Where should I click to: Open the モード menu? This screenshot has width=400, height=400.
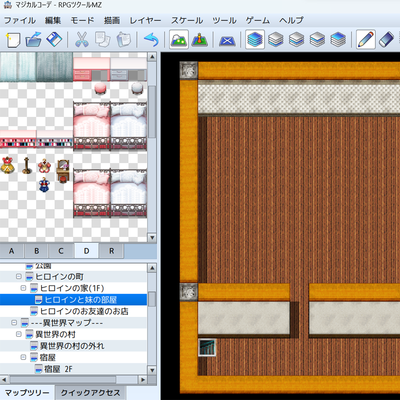[x=82, y=20]
